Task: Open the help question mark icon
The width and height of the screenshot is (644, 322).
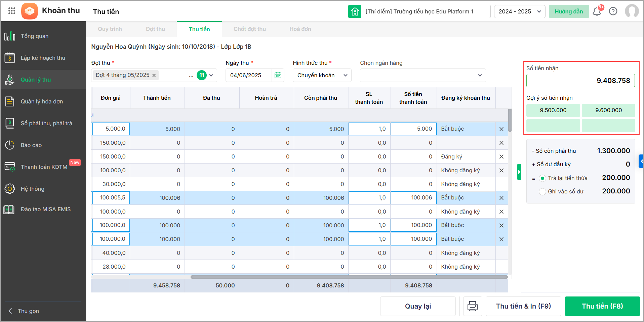Action: (613, 11)
